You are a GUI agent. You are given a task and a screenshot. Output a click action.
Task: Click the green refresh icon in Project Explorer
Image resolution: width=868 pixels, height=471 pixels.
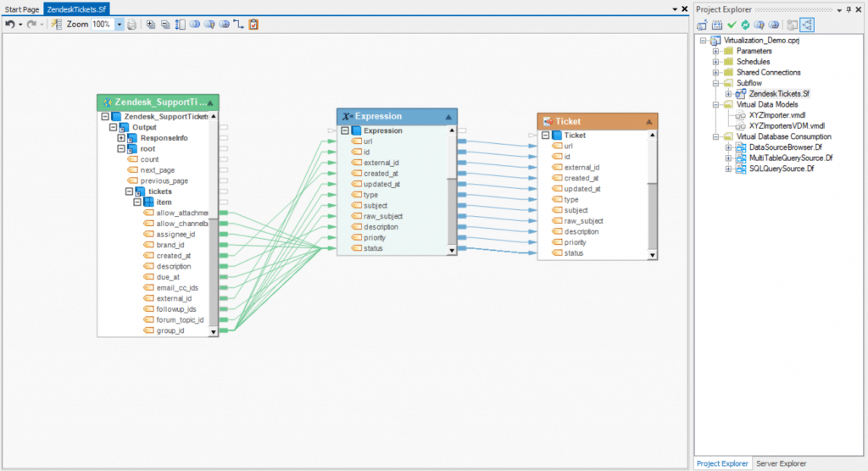[x=744, y=25]
